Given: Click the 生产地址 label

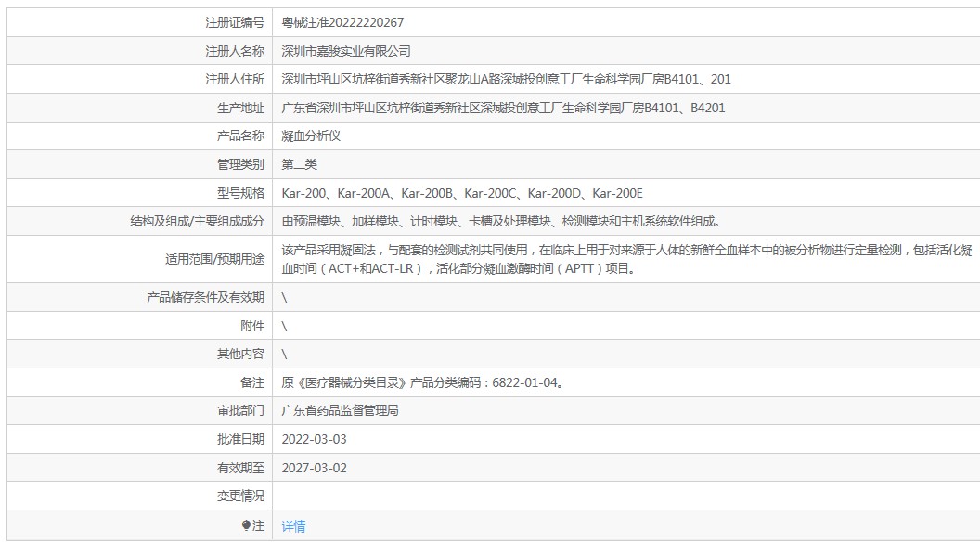Looking at the screenshot, I should (240, 109).
